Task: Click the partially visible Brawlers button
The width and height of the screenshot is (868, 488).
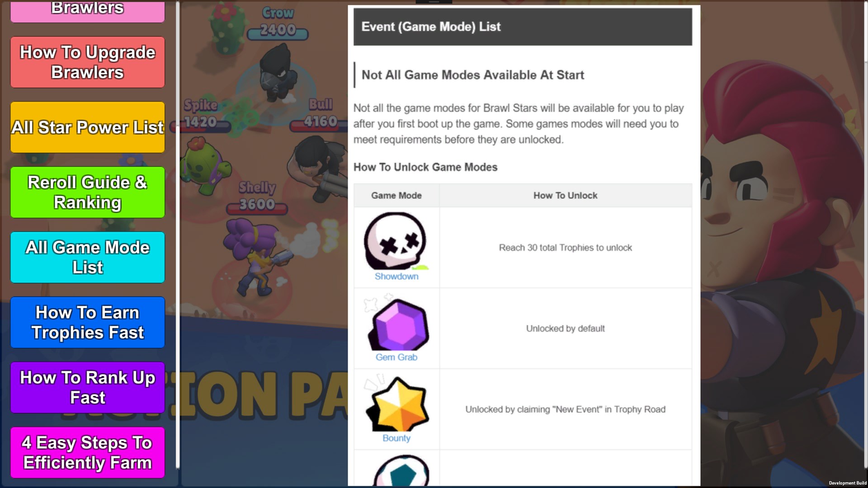Action: 88,11
